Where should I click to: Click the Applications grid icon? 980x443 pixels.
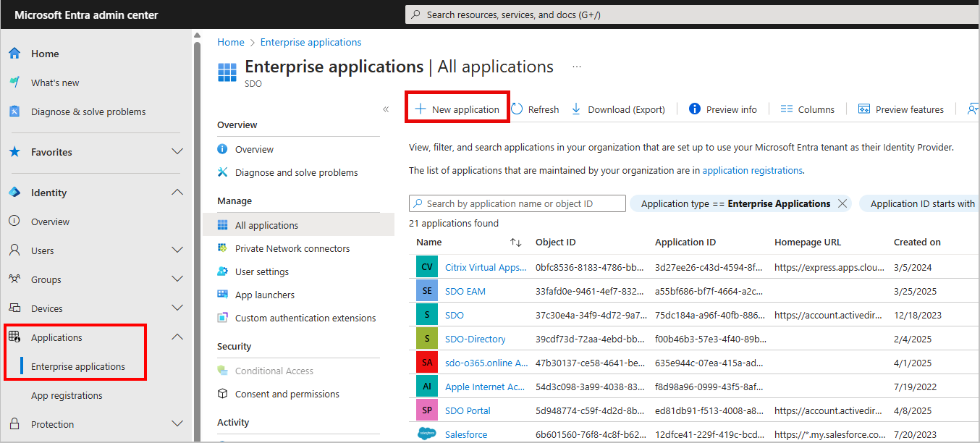14,337
